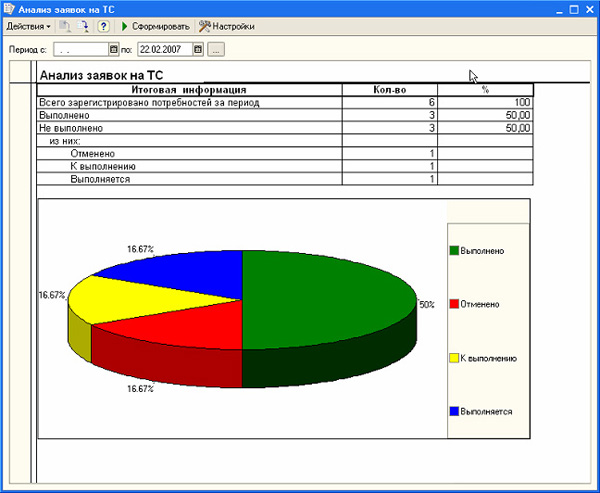Open calendar for the start date
Viewport: 600px width, 493px height.
point(114,49)
